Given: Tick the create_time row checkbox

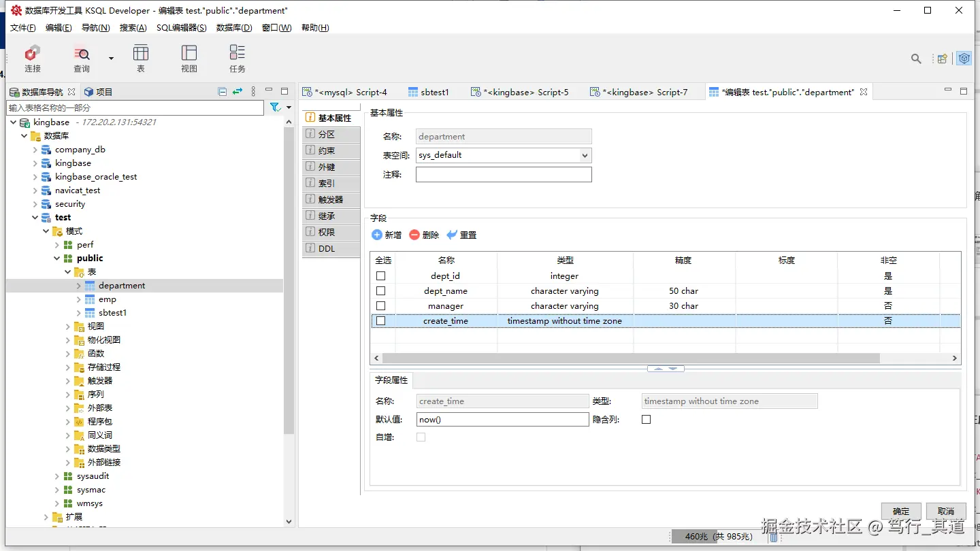Looking at the screenshot, I should (x=380, y=321).
